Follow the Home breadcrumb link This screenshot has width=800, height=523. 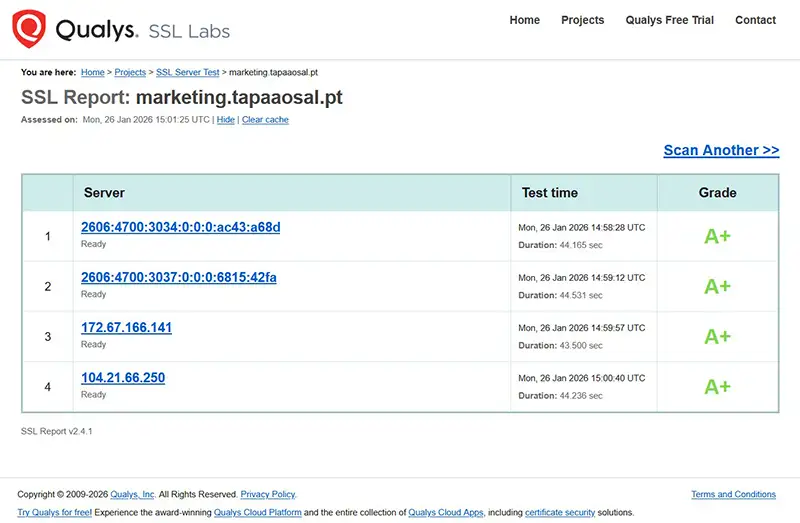(x=92, y=72)
